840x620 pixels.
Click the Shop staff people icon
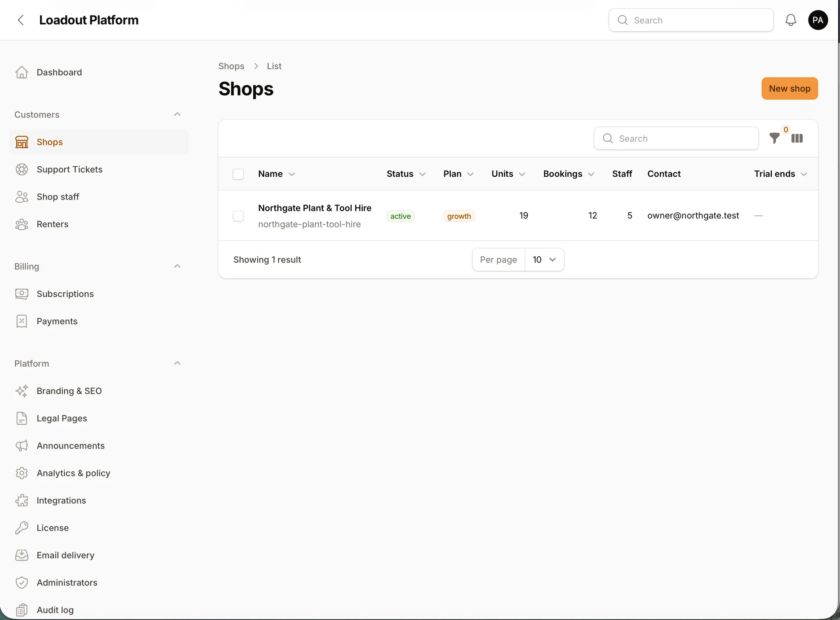22,197
